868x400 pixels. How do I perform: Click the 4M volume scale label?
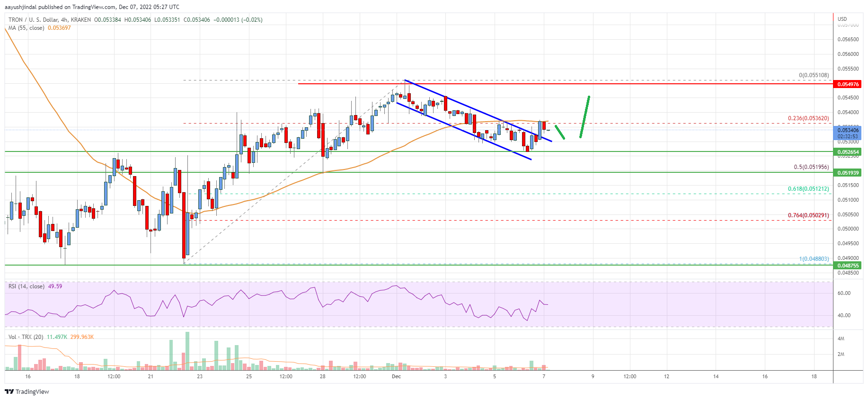(841, 339)
